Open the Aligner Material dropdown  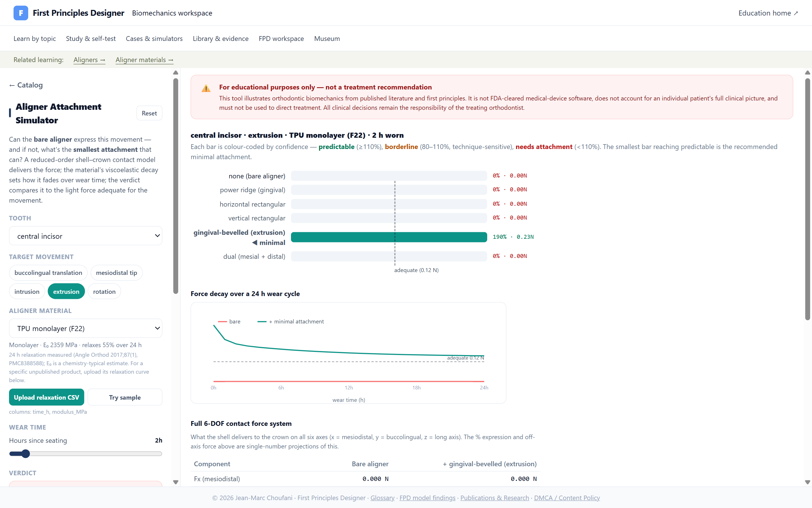(85, 328)
